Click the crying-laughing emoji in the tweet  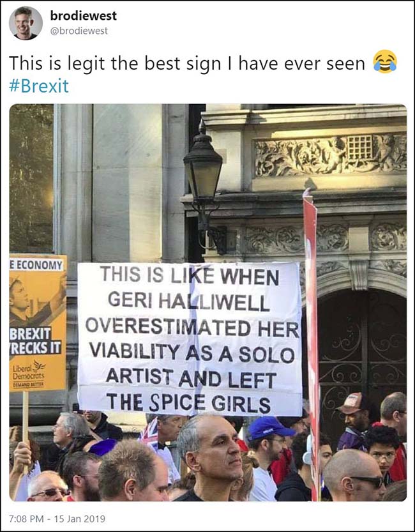click(385, 62)
